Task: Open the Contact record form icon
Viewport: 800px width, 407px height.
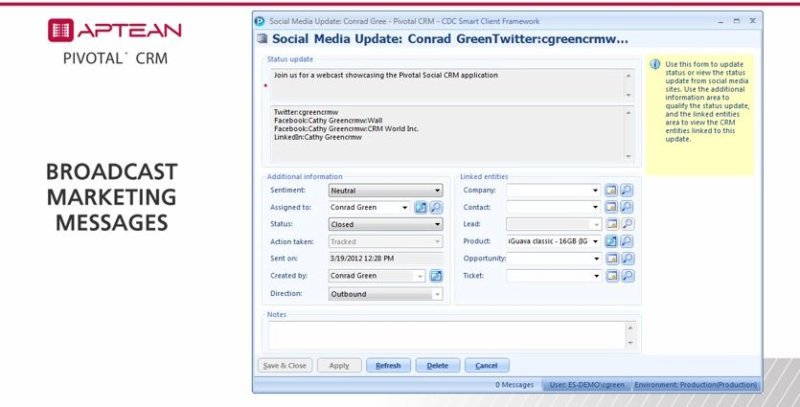Action: [612, 207]
